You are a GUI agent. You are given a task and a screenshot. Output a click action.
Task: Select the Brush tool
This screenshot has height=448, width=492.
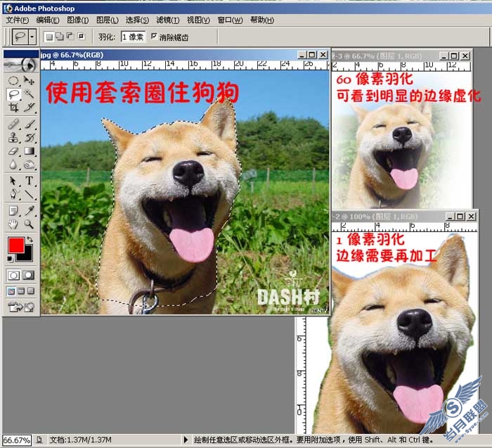(x=30, y=124)
